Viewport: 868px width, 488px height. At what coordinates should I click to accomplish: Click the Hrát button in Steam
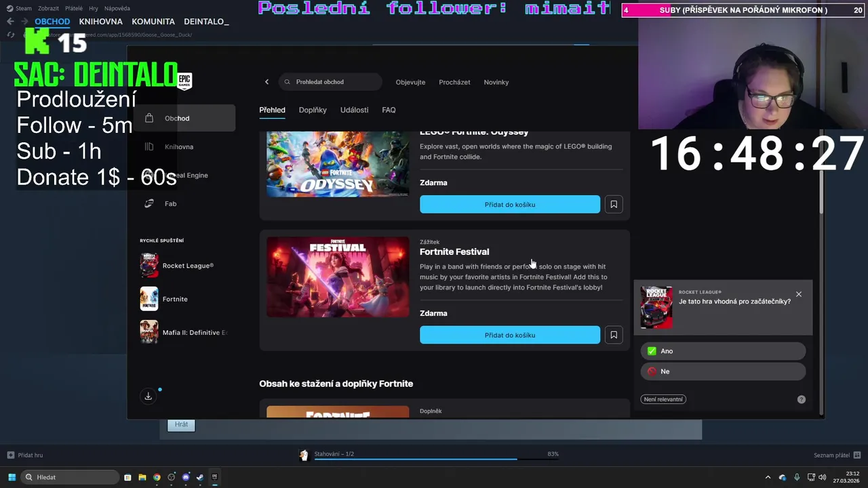pyautogui.click(x=181, y=424)
